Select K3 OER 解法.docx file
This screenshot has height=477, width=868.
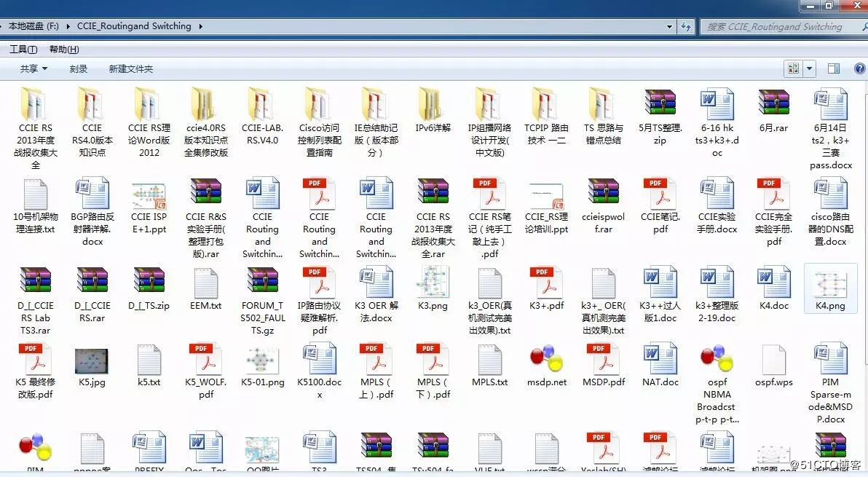pyautogui.click(x=376, y=294)
